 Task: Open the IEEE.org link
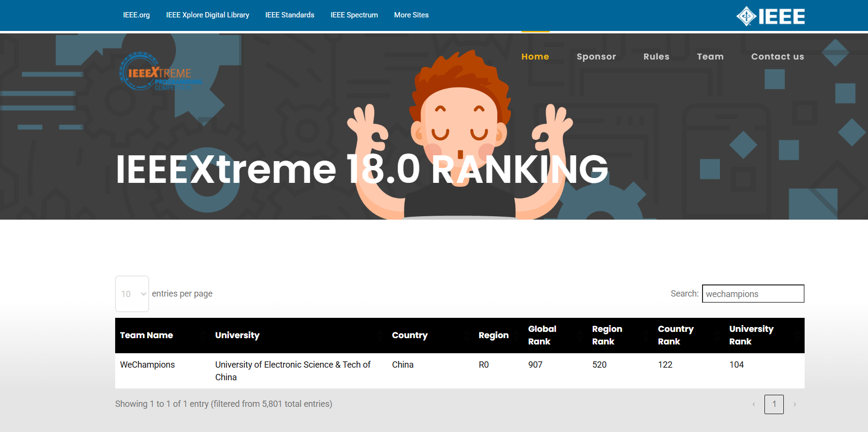pyautogui.click(x=136, y=15)
